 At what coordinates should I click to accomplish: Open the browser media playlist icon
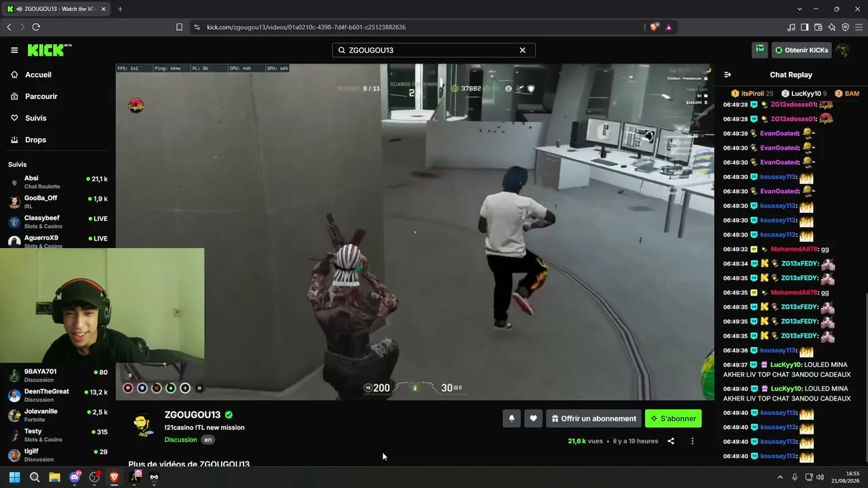[791, 27]
